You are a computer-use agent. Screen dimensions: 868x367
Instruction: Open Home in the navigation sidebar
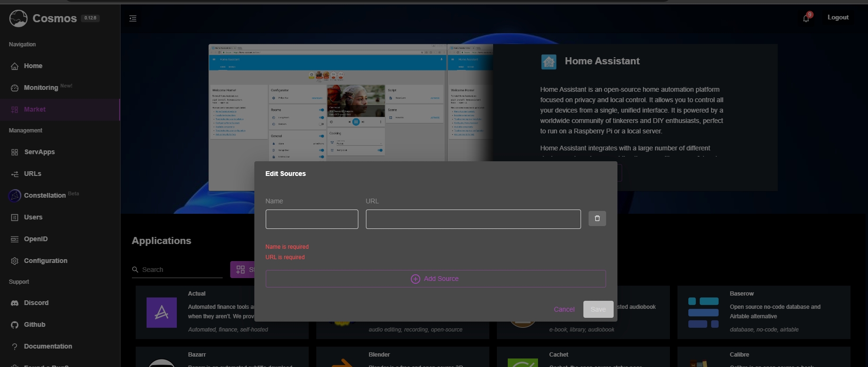coord(33,66)
